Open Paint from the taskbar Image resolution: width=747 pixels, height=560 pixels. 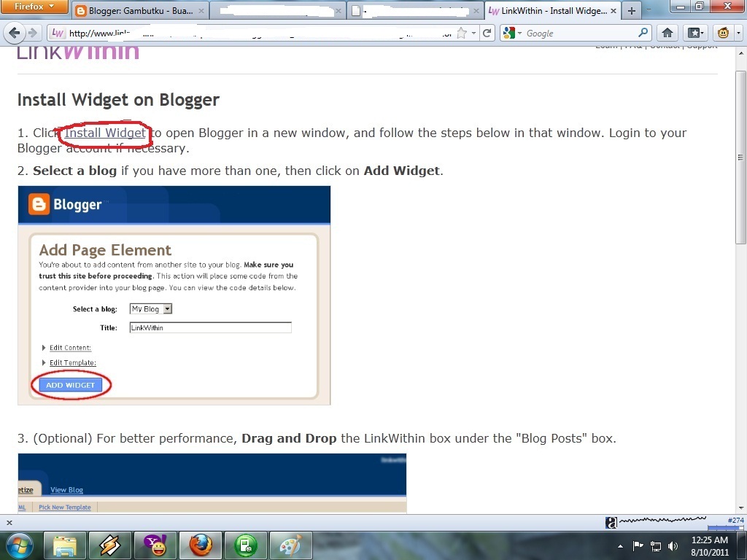290,545
